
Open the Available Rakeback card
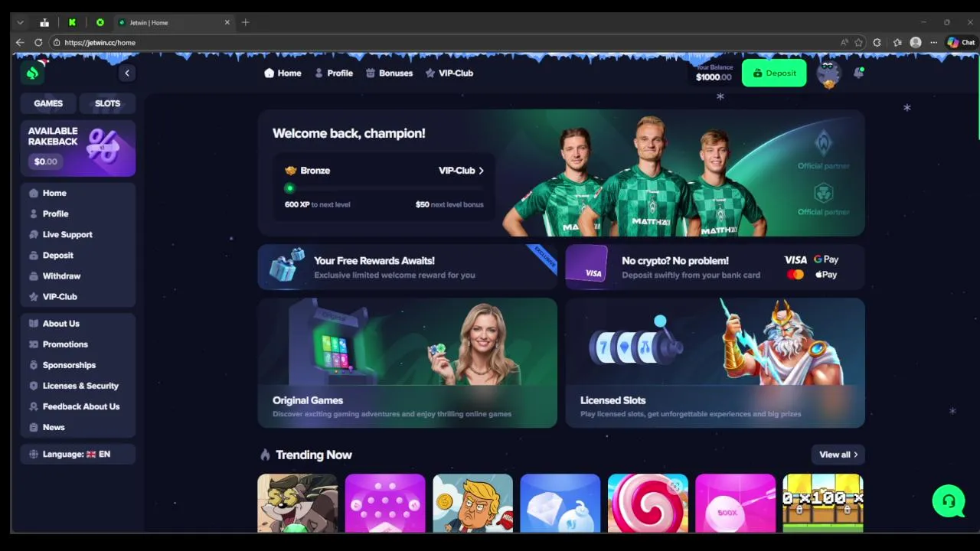[x=78, y=148]
